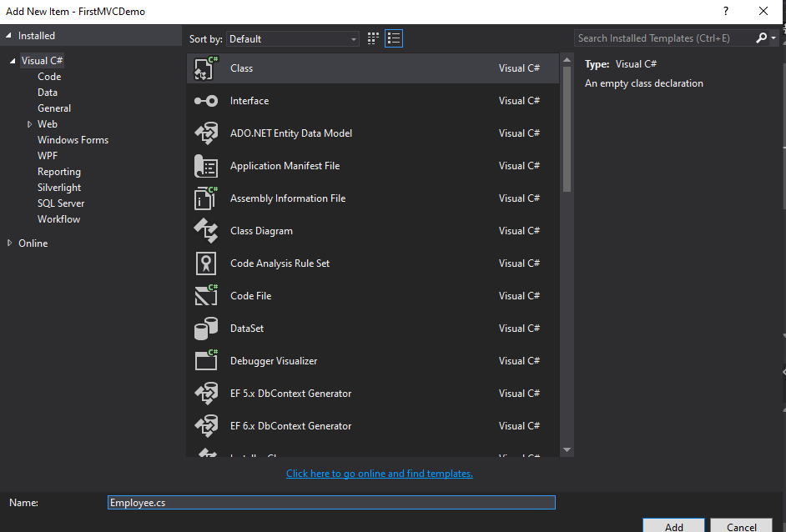Select EF 5.x DbContext Generator text
The width and height of the screenshot is (786, 532).
click(x=290, y=394)
